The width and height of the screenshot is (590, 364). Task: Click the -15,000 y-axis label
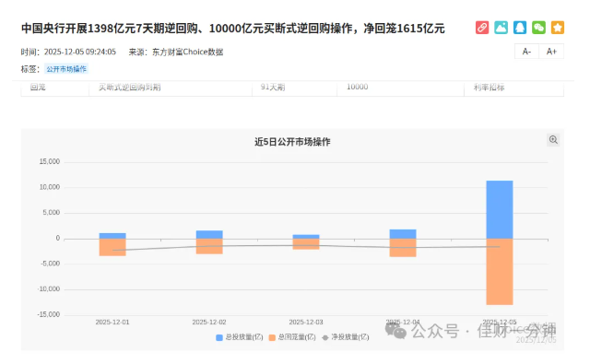pyautogui.click(x=49, y=315)
